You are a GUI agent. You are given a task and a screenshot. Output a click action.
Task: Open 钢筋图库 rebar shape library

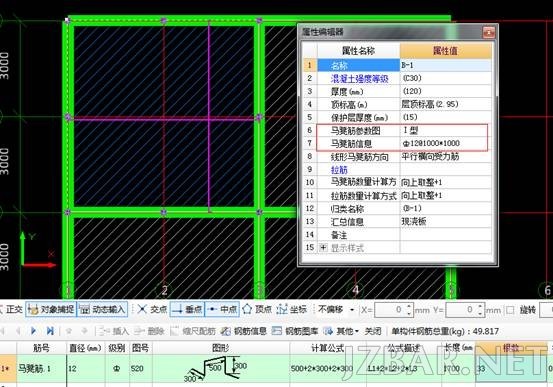click(295, 331)
